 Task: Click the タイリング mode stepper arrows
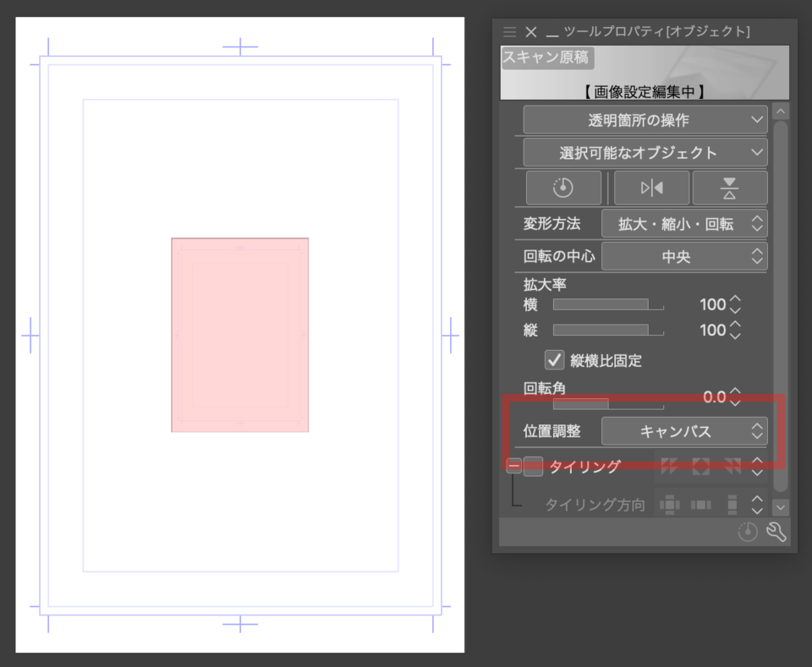point(757,467)
